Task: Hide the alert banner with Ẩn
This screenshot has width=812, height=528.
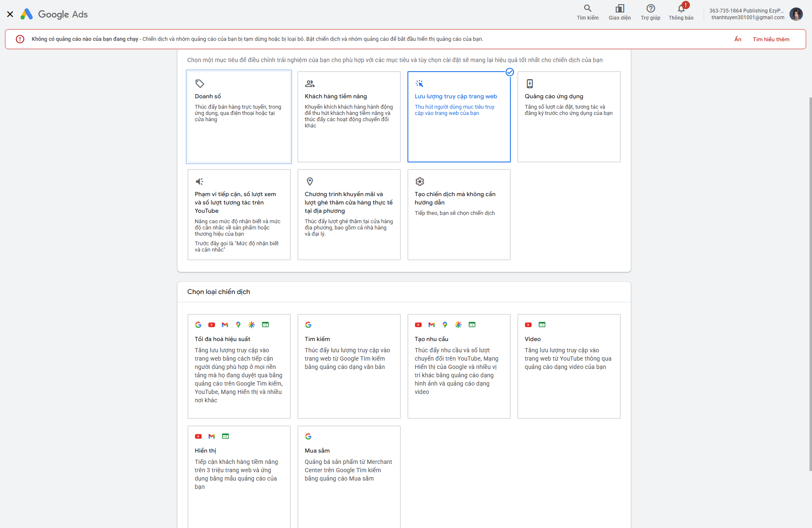Action: 738,39
